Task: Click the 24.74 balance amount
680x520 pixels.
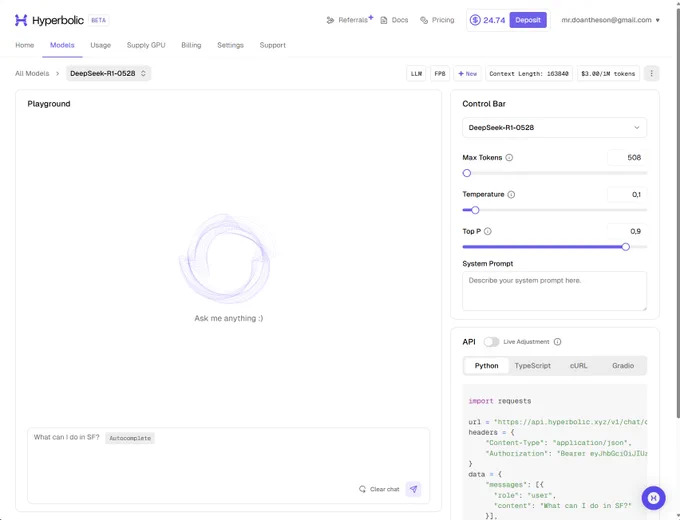Action: point(494,20)
